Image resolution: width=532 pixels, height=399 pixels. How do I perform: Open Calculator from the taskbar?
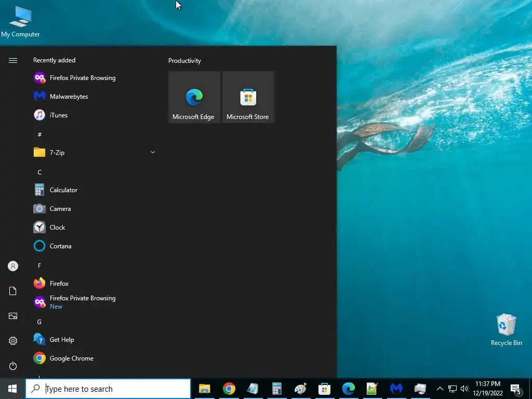coord(277,389)
